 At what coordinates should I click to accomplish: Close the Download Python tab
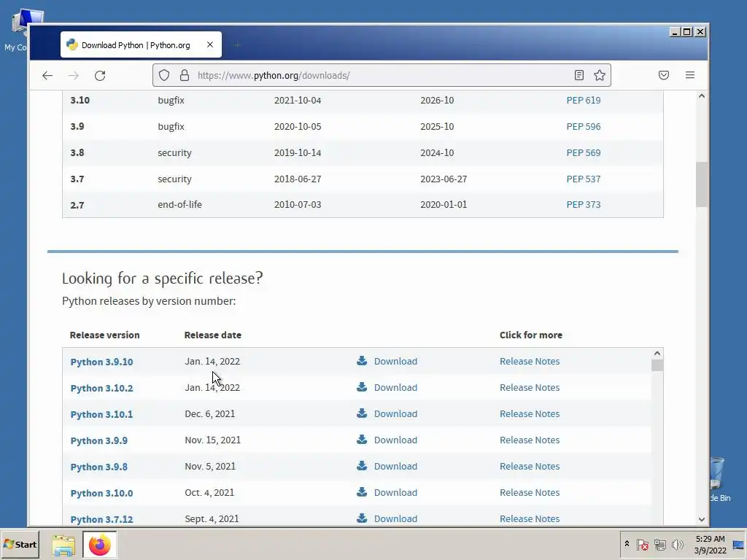210,44
